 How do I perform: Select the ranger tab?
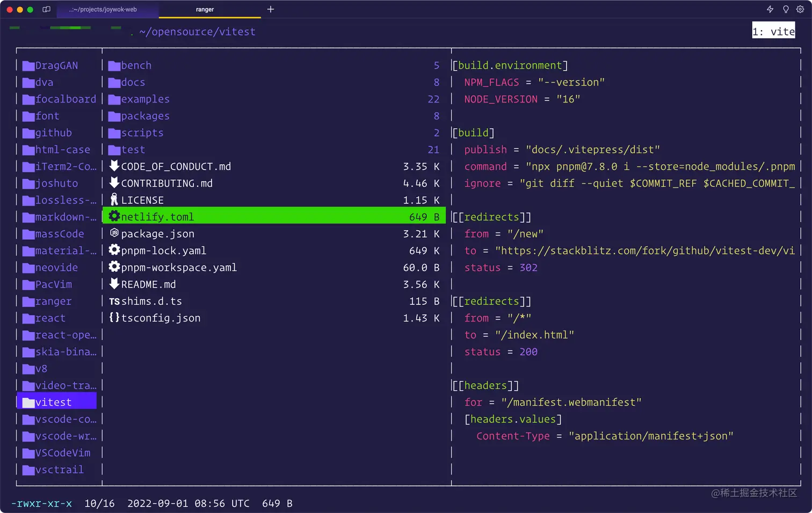(x=205, y=9)
